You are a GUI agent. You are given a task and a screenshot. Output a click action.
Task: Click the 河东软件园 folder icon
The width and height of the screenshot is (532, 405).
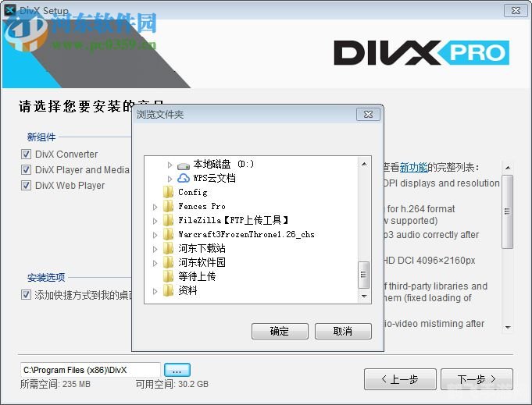coord(169,263)
